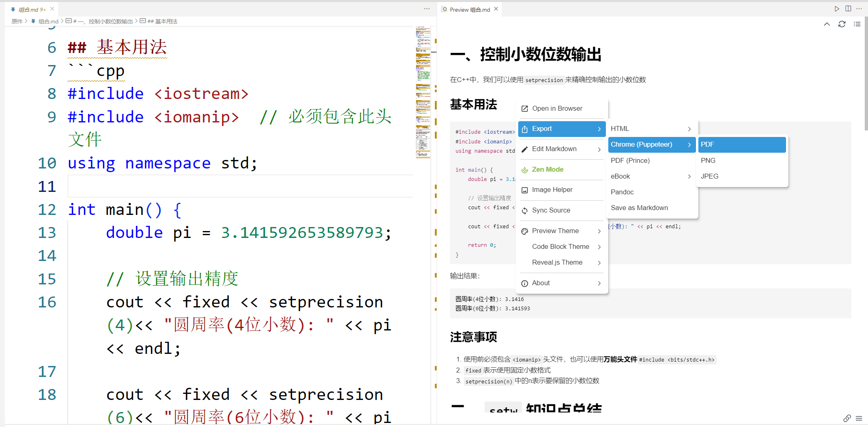868x427 pixels.
Task: Click the Run play icon in editor title bar
Action: click(837, 9)
